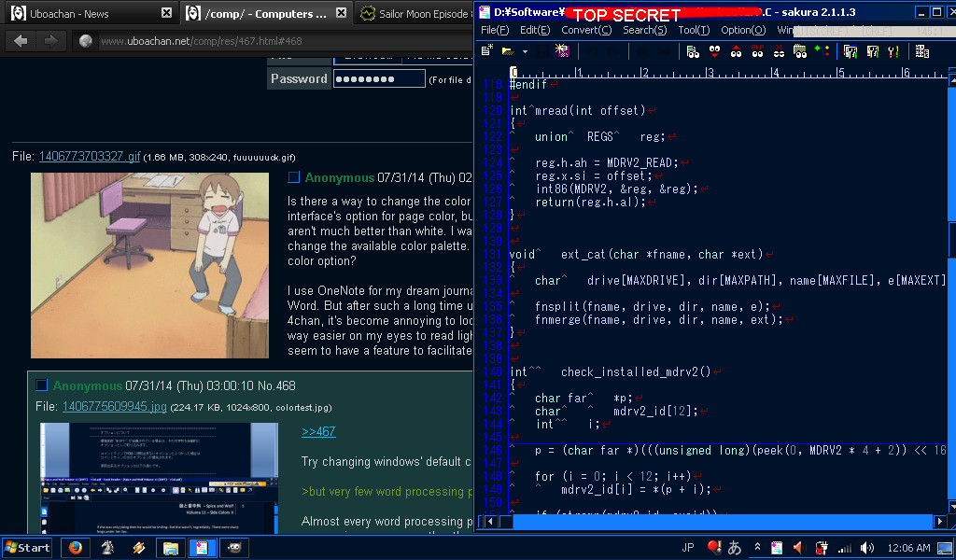Click the Undo icon in sakura toolbar
The height and width of the screenshot is (560, 956).
[591, 51]
